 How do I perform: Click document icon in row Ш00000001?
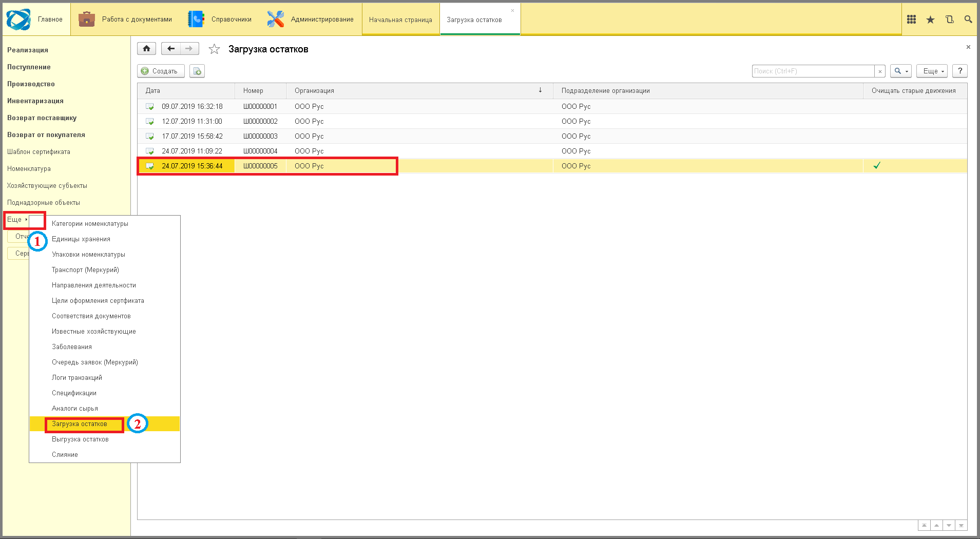[x=150, y=107]
